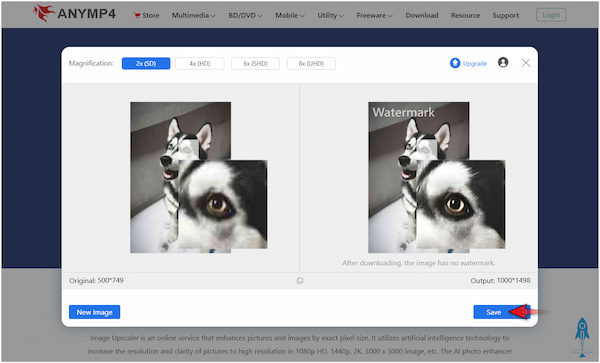Click the Output: 1000*1498 text
This screenshot has width=600, height=363.
click(x=500, y=281)
